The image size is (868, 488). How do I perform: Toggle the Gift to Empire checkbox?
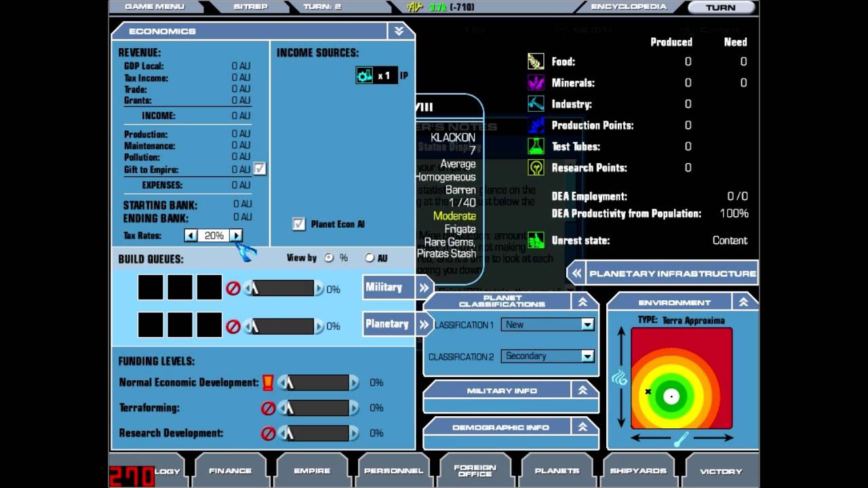click(260, 169)
